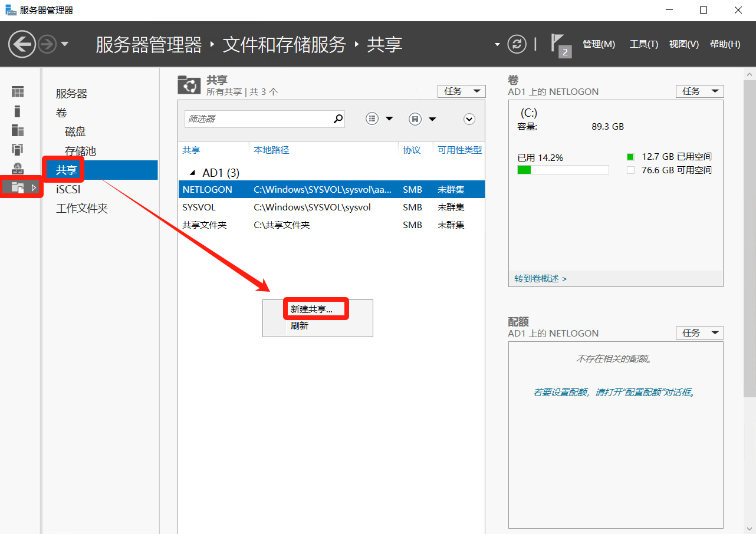The height and width of the screenshot is (534, 756).
Task: Open the 工具(T) menu
Action: 643,44
